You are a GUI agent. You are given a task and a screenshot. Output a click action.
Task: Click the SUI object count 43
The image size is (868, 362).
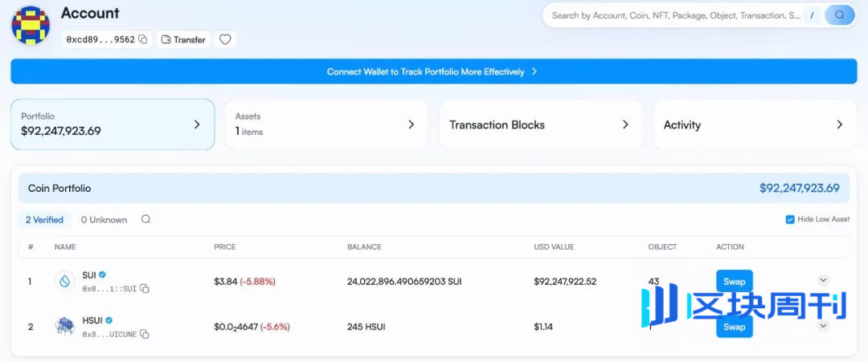(653, 281)
